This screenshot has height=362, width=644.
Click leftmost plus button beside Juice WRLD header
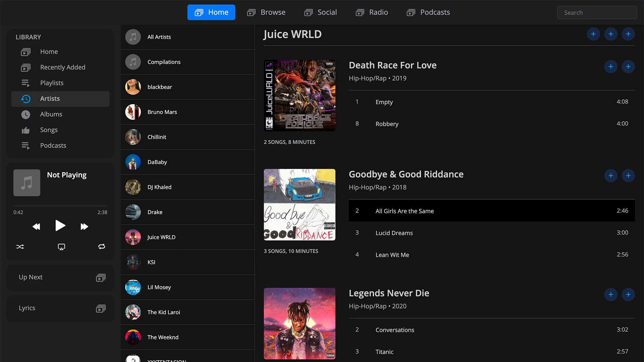[x=593, y=34]
